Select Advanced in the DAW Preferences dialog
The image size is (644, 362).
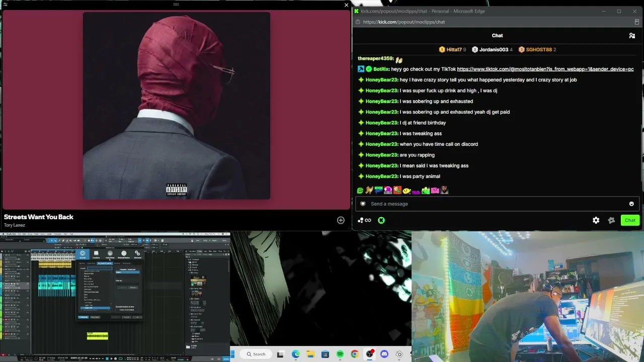tap(137, 255)
